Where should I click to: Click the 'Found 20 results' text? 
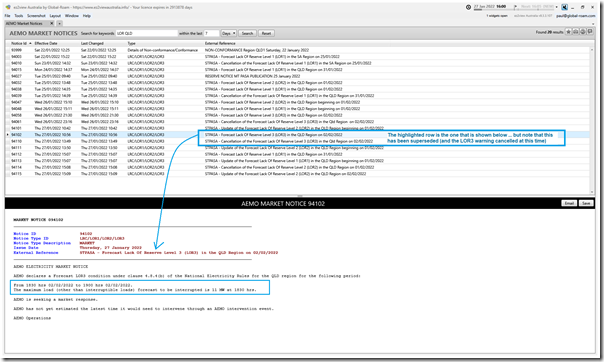(x=549, y=32)
